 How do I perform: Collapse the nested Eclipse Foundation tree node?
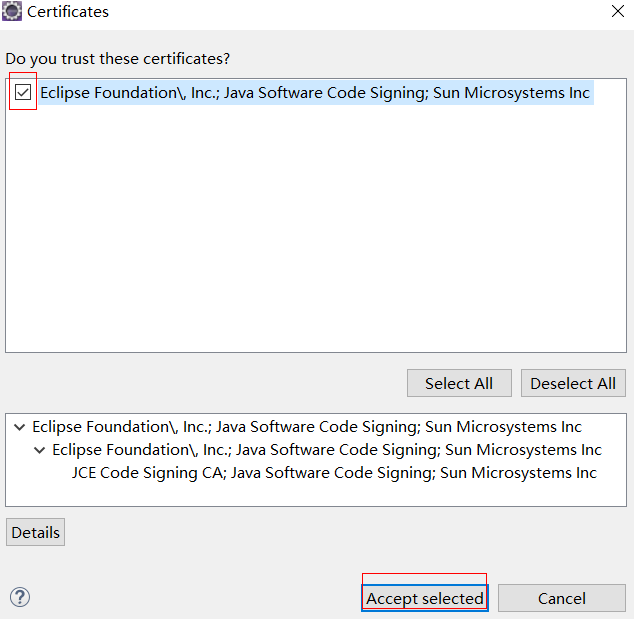click(40, 450)
